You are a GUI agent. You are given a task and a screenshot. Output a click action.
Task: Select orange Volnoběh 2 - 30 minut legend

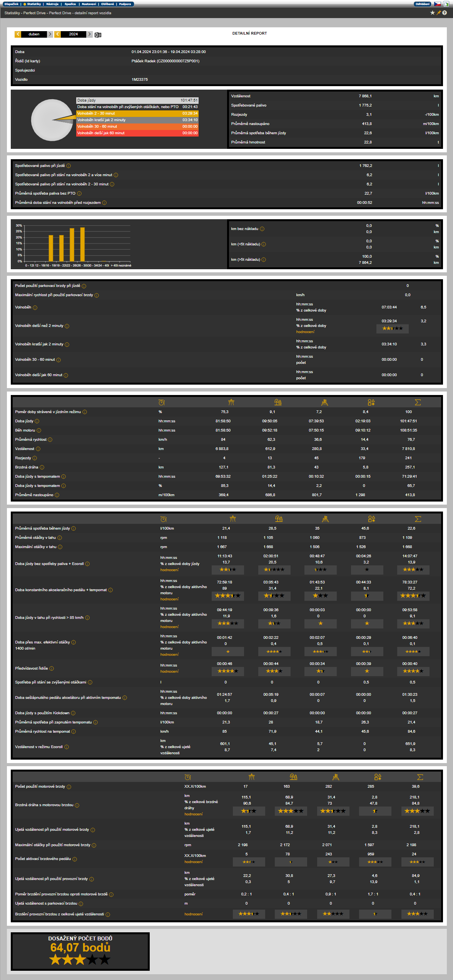point(137,113)
